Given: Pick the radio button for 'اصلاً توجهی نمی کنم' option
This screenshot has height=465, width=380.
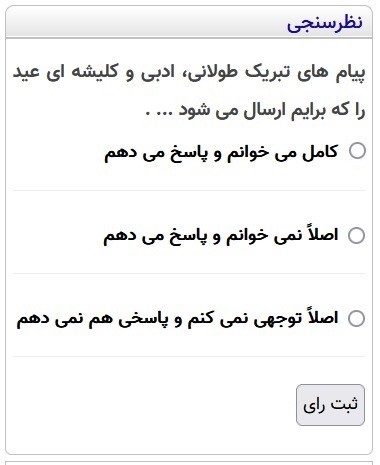Looking at the screenshot, I should pyautogui.click(x=356, y=318).
